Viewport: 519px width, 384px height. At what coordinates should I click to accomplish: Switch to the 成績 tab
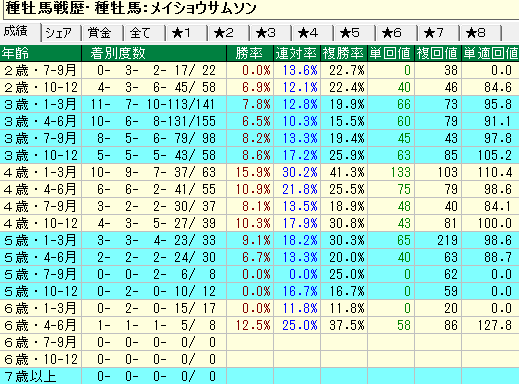[x=20, y=32]
